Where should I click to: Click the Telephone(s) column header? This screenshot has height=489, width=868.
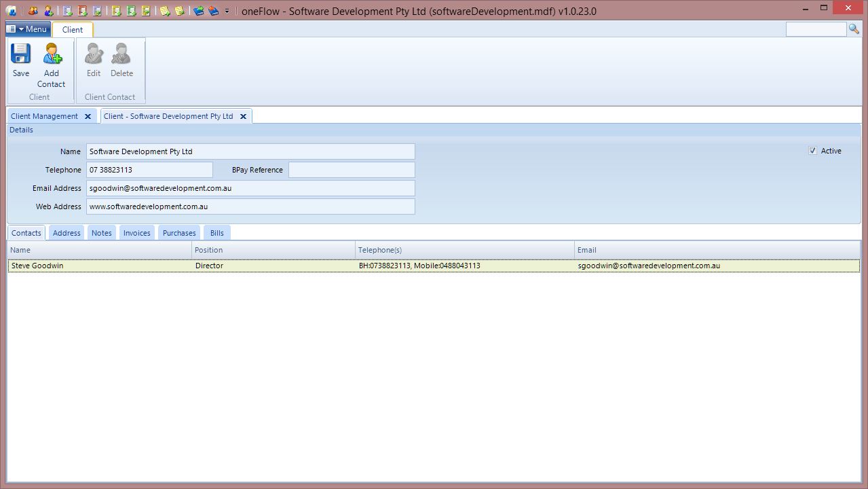465,250
